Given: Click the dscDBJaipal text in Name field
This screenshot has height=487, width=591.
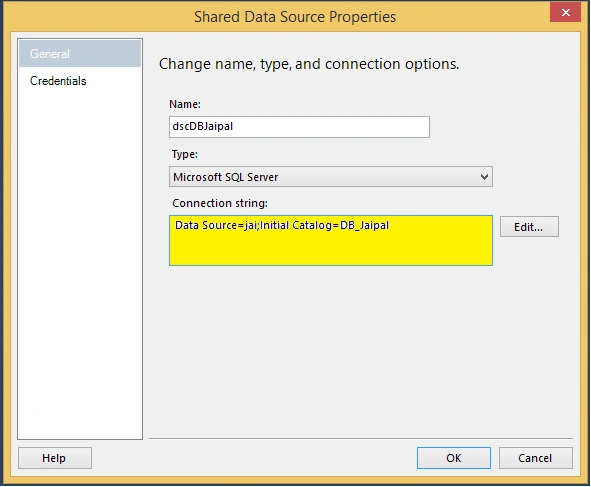Looking at the screenshot, I should tap(202, 126).
